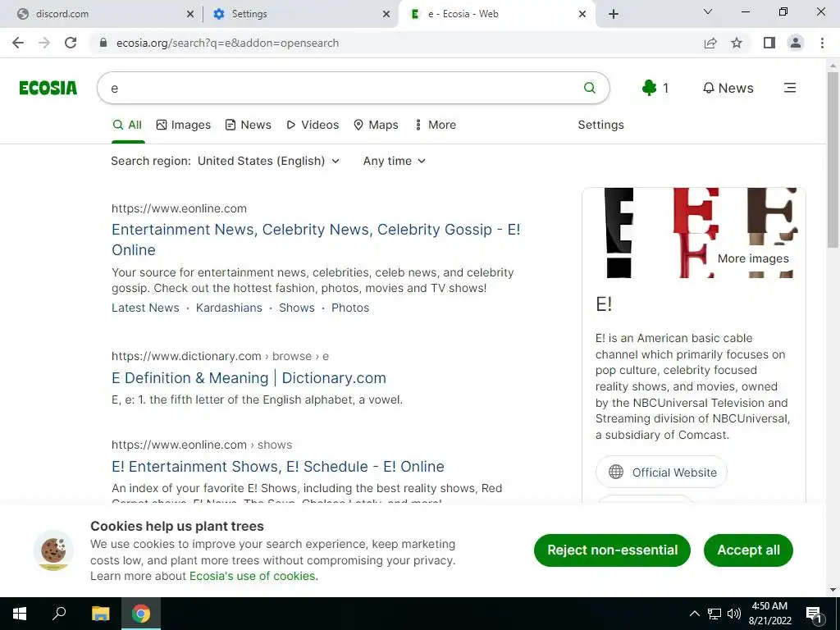Screen dimensions: 840x630
Task: Show hidden system tray icons
Action: click(x=694, y=614)
